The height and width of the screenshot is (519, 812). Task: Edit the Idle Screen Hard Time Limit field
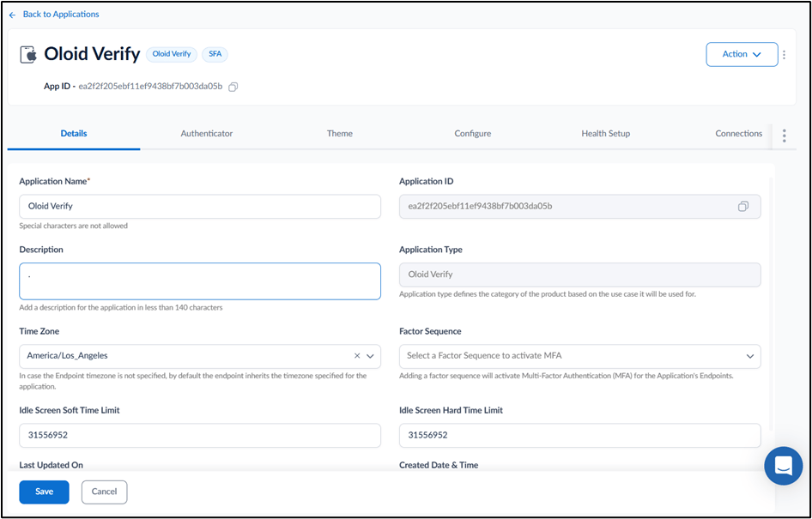point(580,435)
